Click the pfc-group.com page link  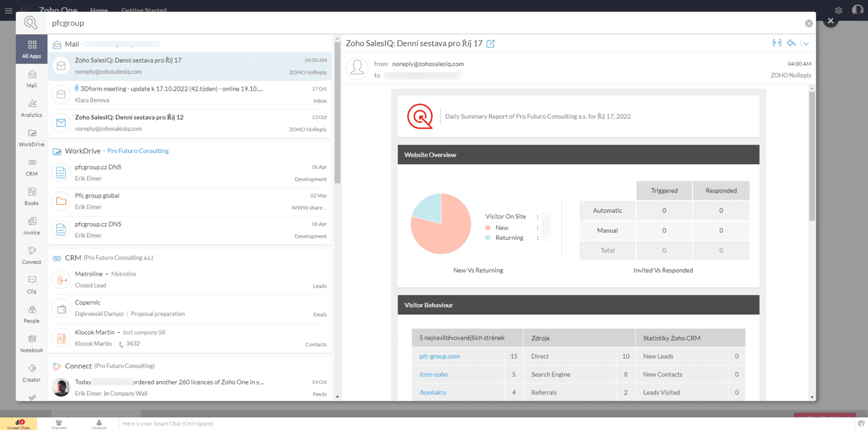(x=439, y=357)
